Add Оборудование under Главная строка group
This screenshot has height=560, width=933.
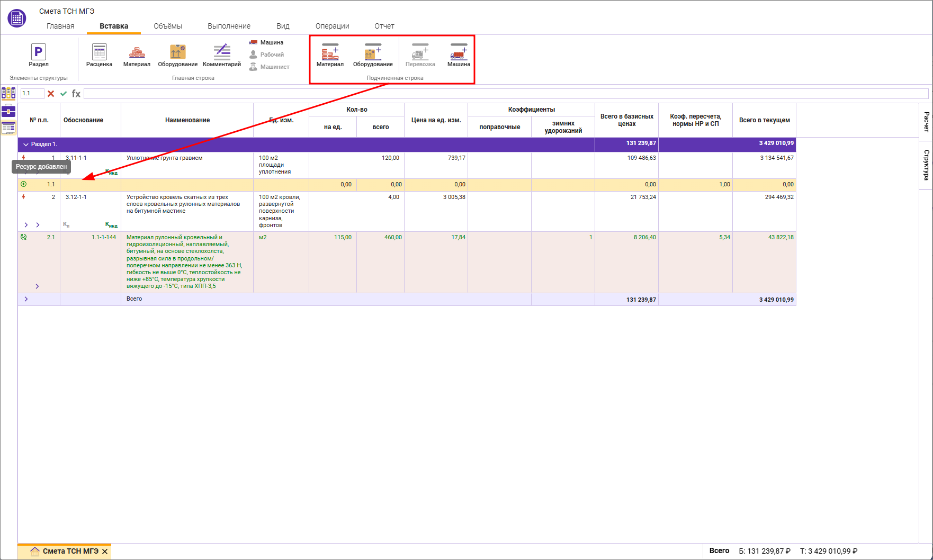pyautogui.click(x=177, y=55)
